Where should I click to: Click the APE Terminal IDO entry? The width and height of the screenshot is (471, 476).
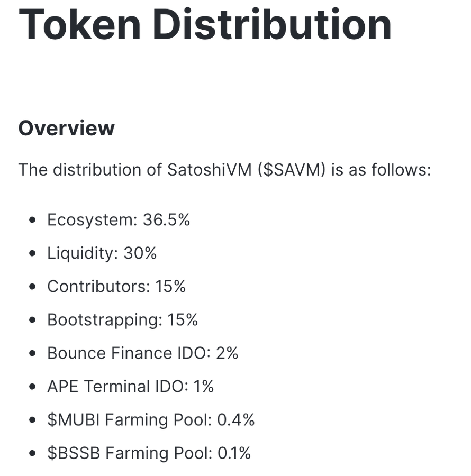pos(115,387)
